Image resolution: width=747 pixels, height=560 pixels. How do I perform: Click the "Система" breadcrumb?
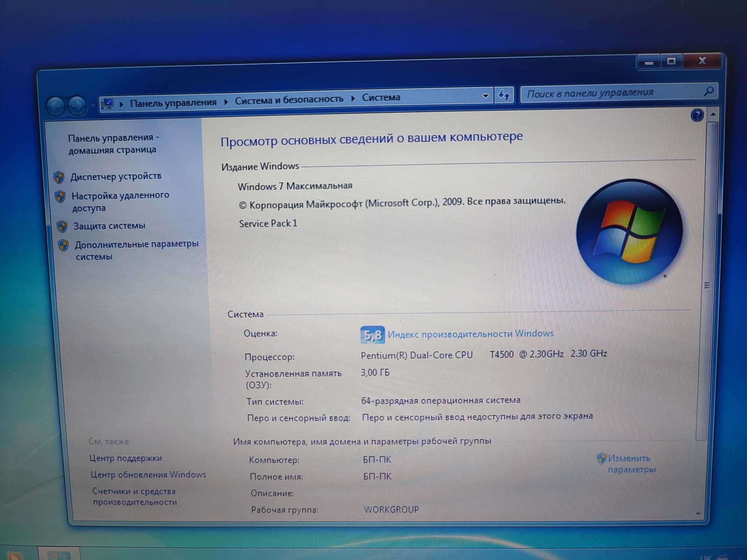(x=381, y=97)
